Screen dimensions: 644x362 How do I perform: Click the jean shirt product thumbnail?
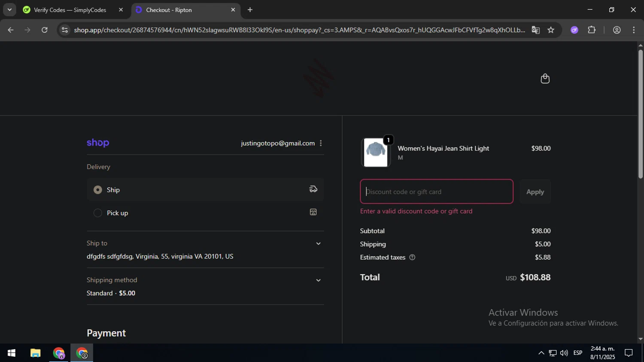click(x=376, y=152)
